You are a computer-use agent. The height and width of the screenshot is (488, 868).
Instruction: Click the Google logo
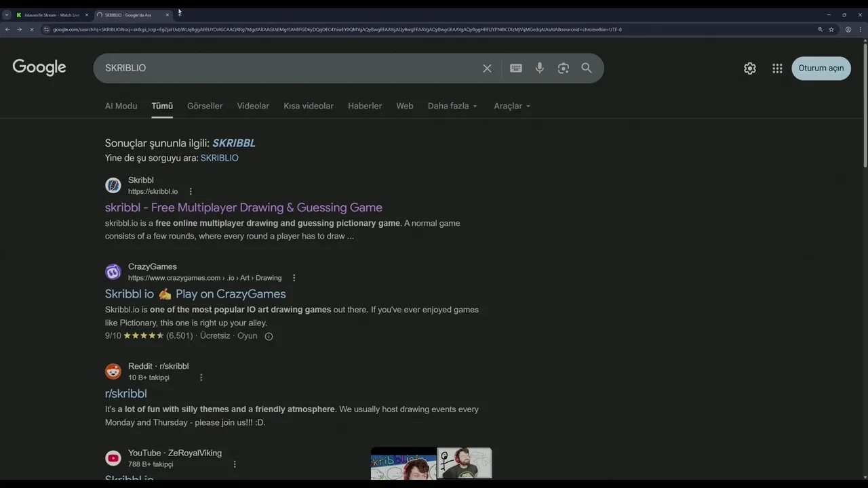(x=39, y=67)
